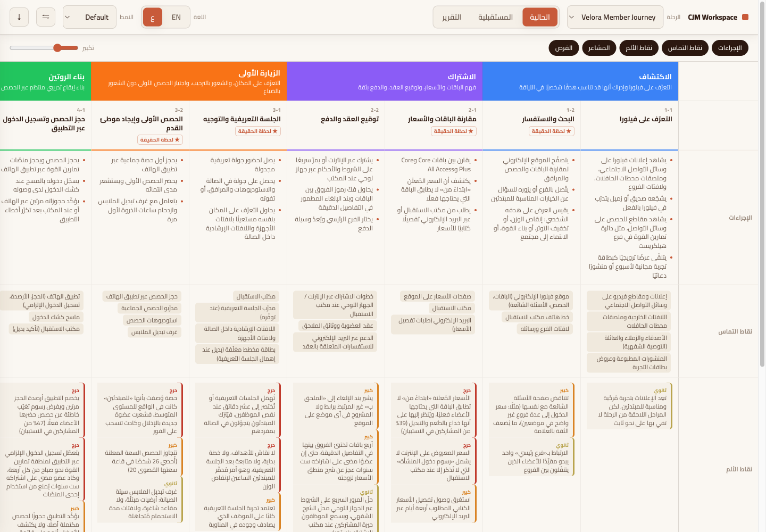
Task: Select the الحالية tab
Action: (x=540, y=17)
